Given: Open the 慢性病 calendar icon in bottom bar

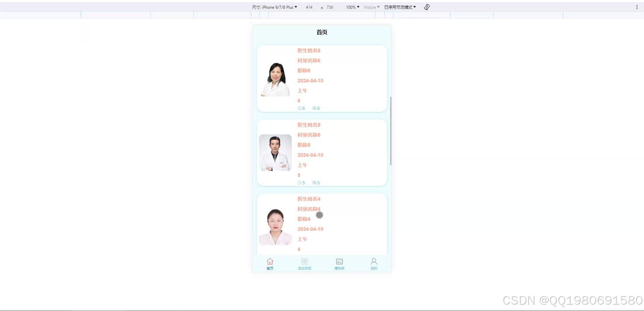Looking at the screenshot, I should (339, 261).
